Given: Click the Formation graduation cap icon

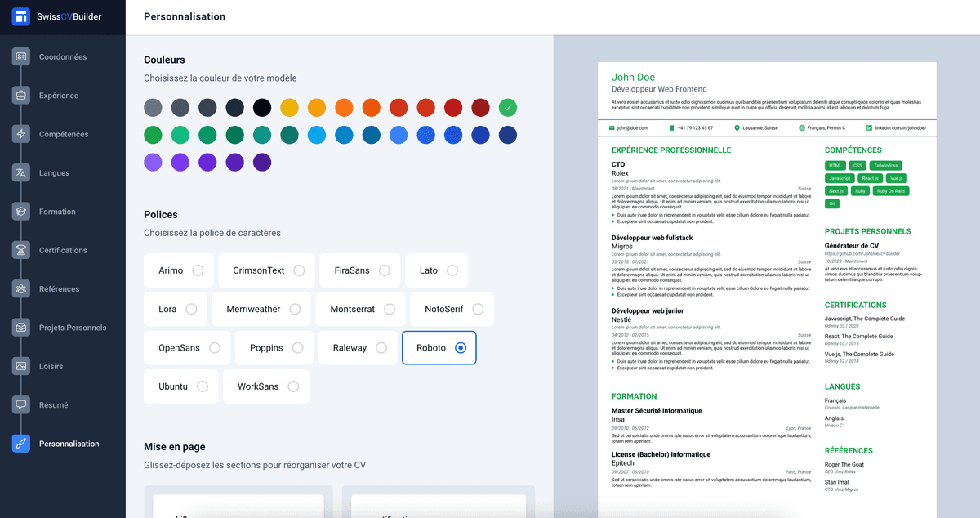Looking at the screenshot, I should pyautogui.click(x=21, y=212).
